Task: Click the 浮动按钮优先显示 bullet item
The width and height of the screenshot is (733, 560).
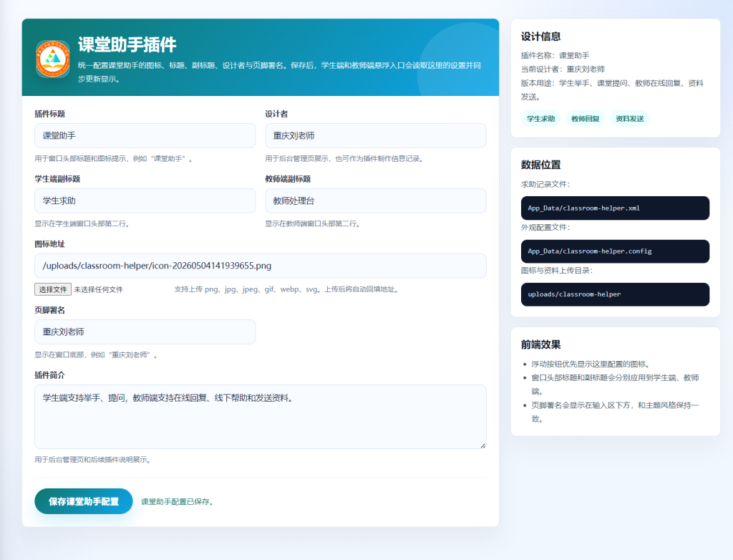Action: click(x=591, y=364)
